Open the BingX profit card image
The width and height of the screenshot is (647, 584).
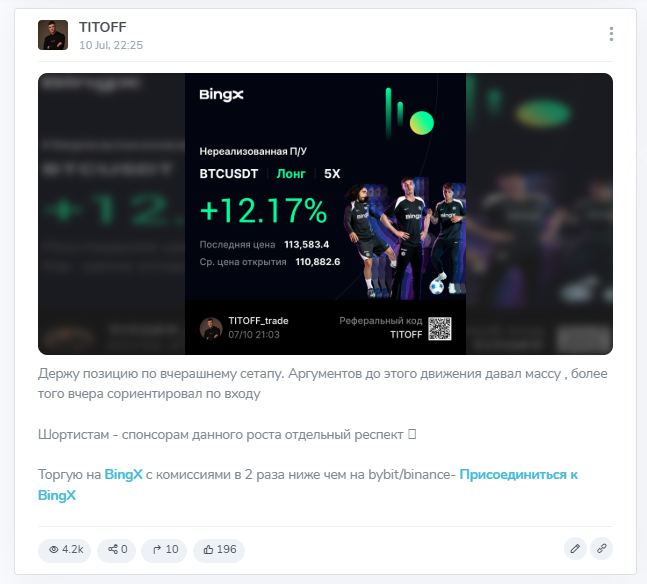(x=325, y=214)
